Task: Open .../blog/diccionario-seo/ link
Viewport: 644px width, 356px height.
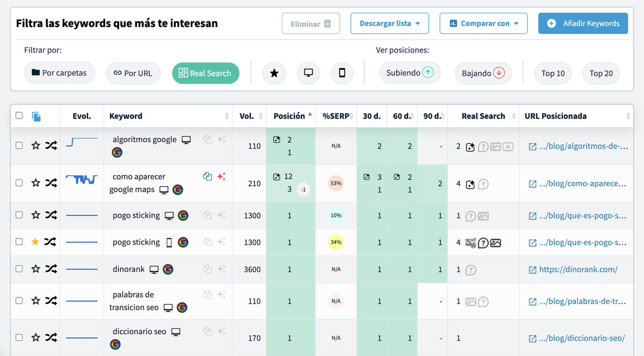Action: [x=582, y=338]
